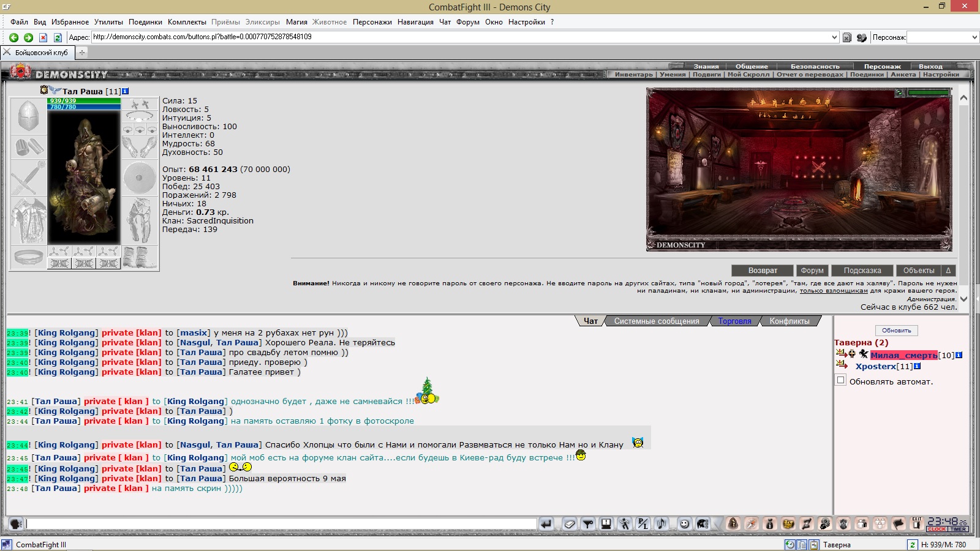This screenshot has width=980, height=551.
Task: Click the green progress bar above tavern image
Action: [x=928, y=92]
